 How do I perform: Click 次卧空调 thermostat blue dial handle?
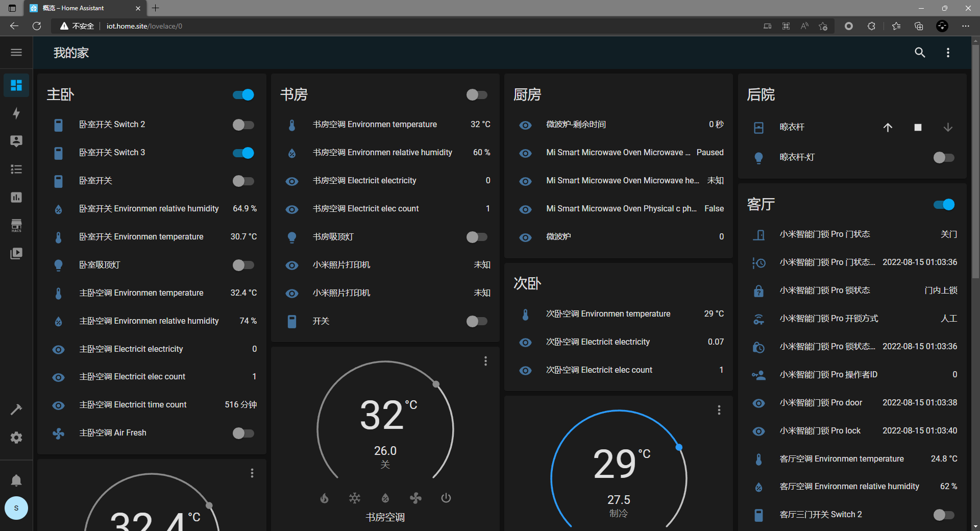[679, 447]
